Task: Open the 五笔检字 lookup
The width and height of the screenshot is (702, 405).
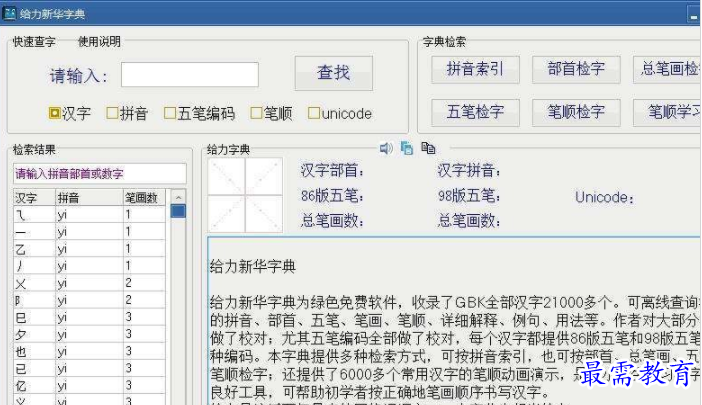Action: pos(475,112)
